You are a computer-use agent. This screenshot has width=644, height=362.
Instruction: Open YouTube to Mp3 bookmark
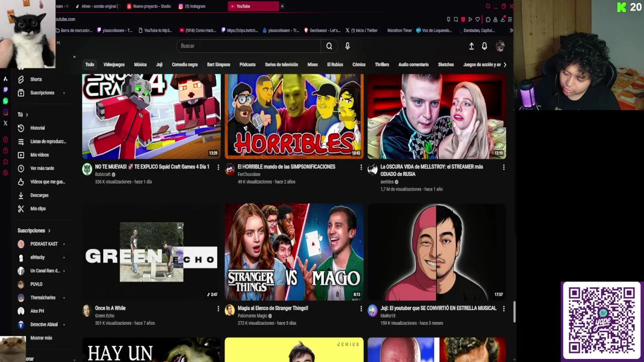coord(155,31)
